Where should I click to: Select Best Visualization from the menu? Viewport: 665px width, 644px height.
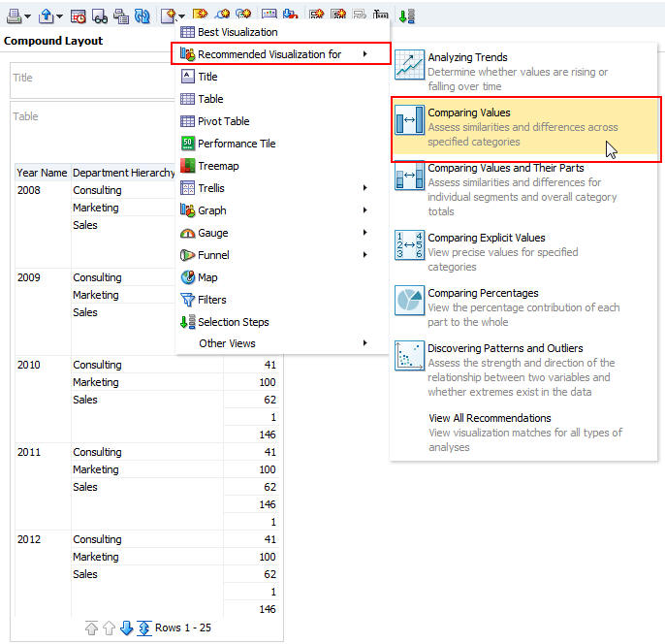coord(281,32)
